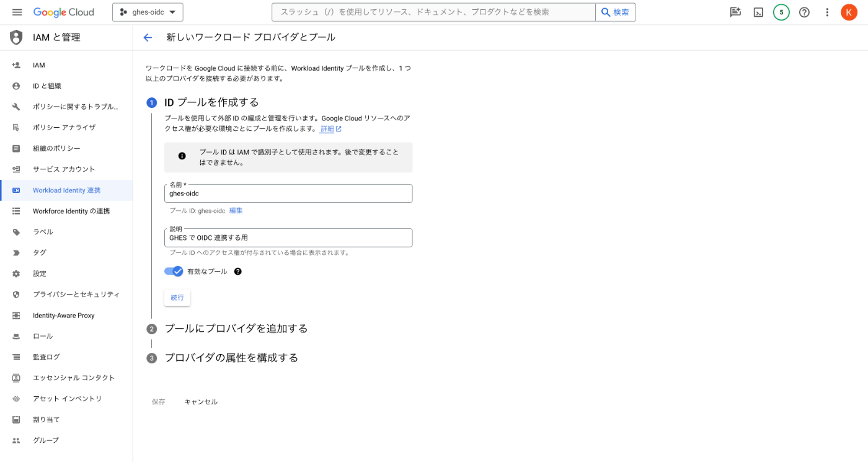Click the 監査ログ lines icon
The height and width of the screenshot is (462, 868).
(x=16, y=357)
